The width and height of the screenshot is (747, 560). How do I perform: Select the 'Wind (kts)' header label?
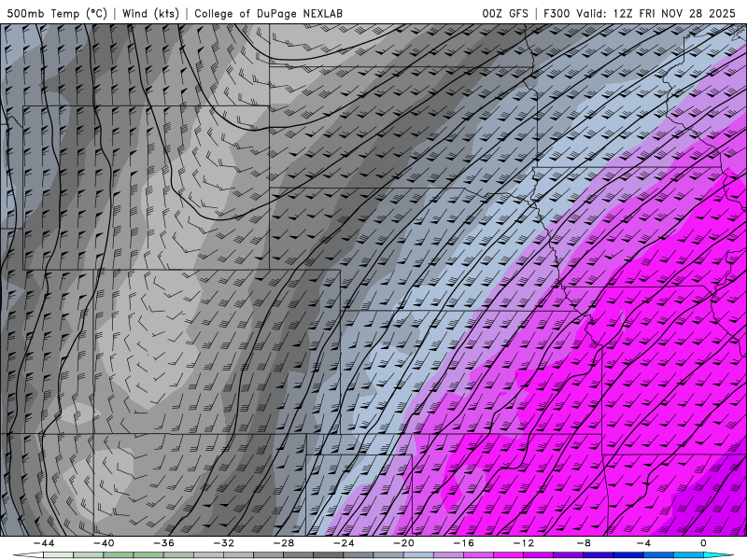click(x=151, y=13)
